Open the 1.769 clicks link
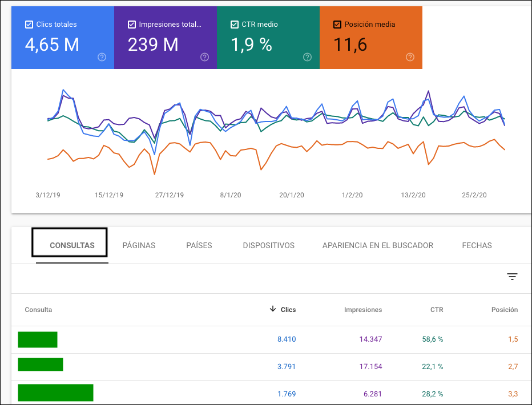The width and height of the screenshot is (532, 405). point(287,394)
